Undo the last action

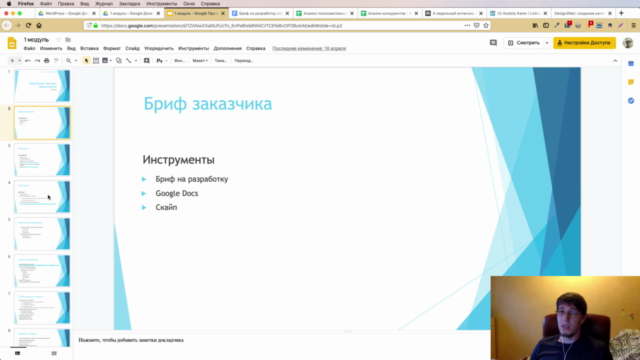28,60
